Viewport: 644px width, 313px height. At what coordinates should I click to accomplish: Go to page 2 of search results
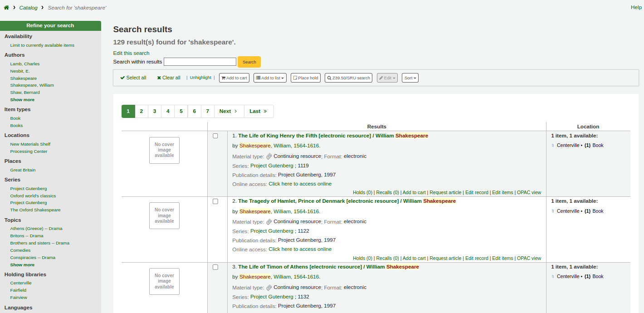click(x=141, y=111)
